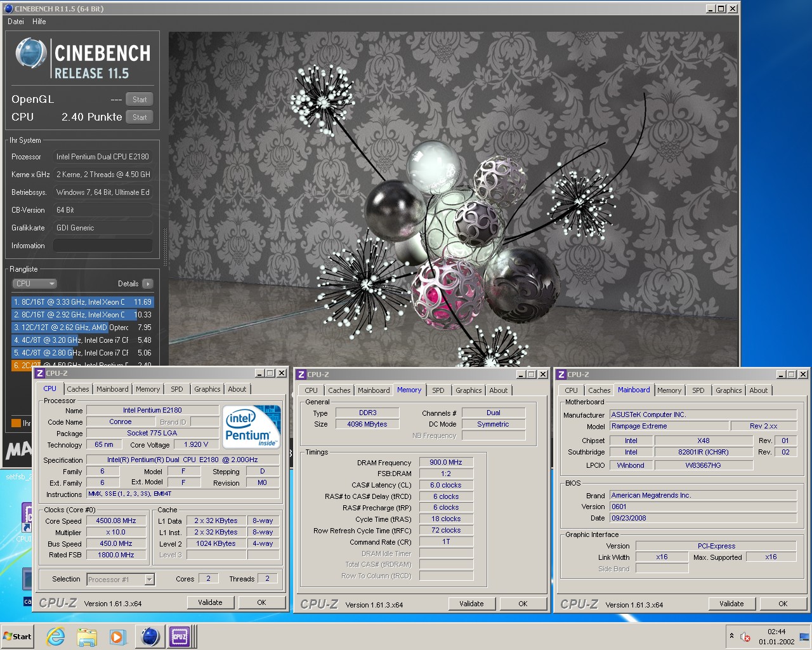Click the DRAM Frequency 900.0 MHz value

(x=446, y=462)
